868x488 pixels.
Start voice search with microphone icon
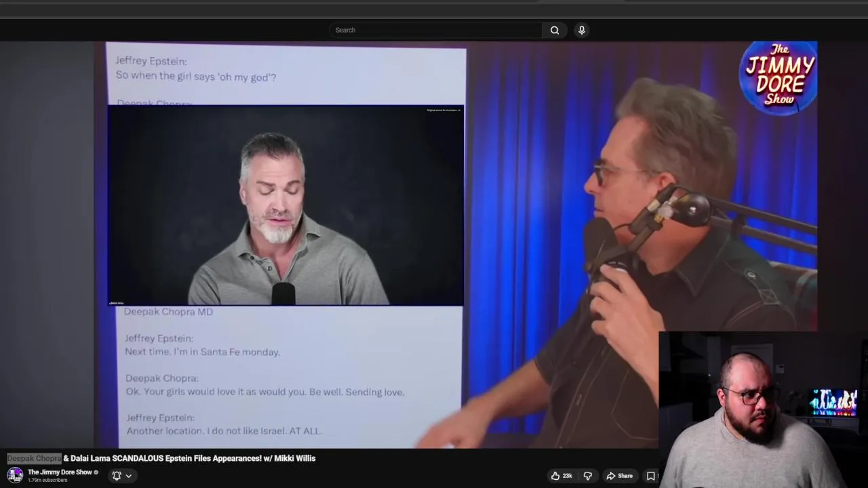[x=581, y=30]
